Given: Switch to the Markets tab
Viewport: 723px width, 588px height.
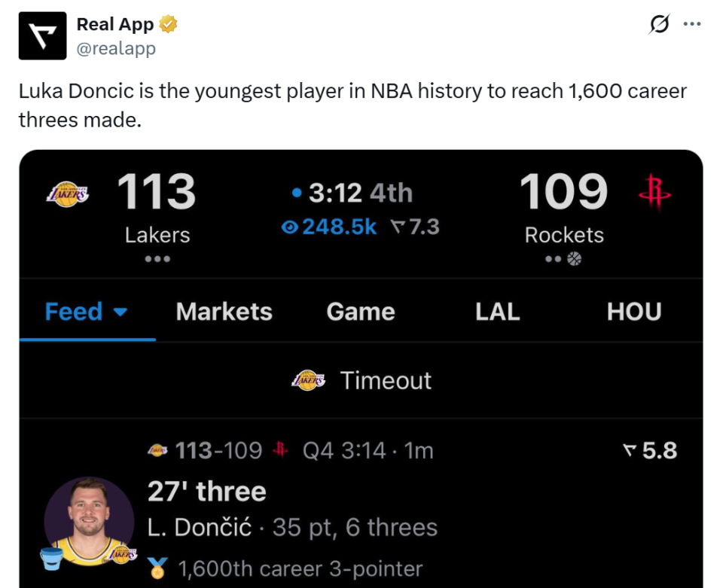Looking at the screenshot, I should (224, 312).
